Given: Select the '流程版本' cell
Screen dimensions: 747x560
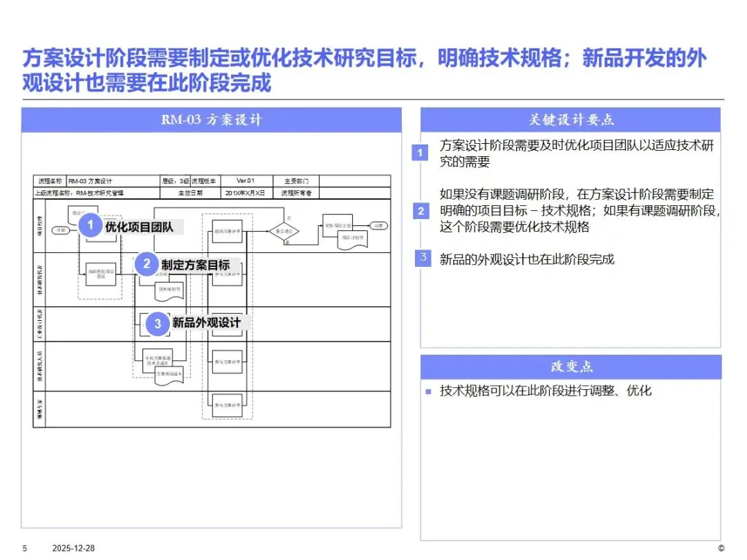Looking at the screenshot, I should coord(205,181).
